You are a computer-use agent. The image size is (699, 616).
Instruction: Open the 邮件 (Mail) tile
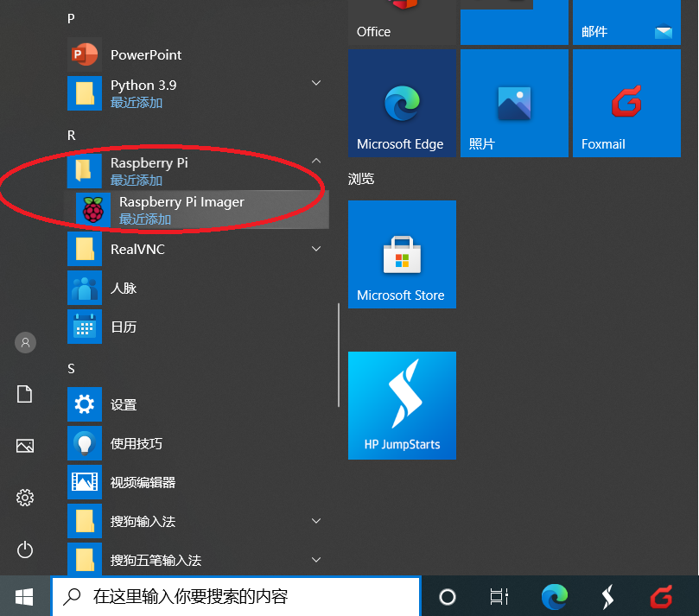pos(626,22)
